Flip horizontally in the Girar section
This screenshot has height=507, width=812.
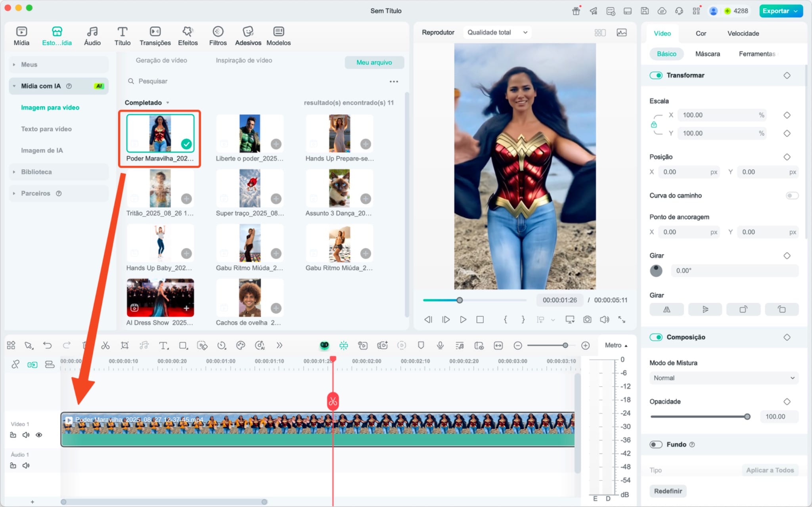pyautogui.click(x=666, y=310)
